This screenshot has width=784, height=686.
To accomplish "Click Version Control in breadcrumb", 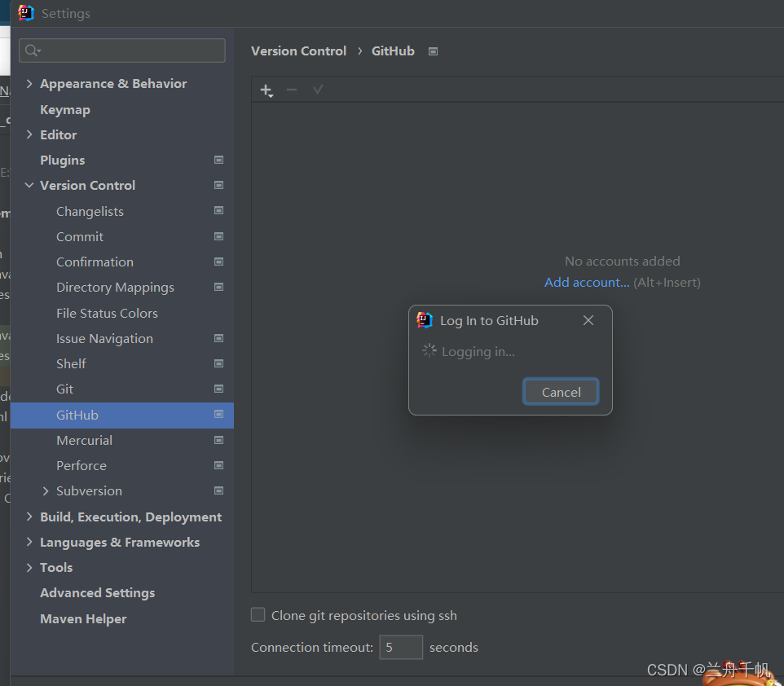I will click(x=298, y=51).
